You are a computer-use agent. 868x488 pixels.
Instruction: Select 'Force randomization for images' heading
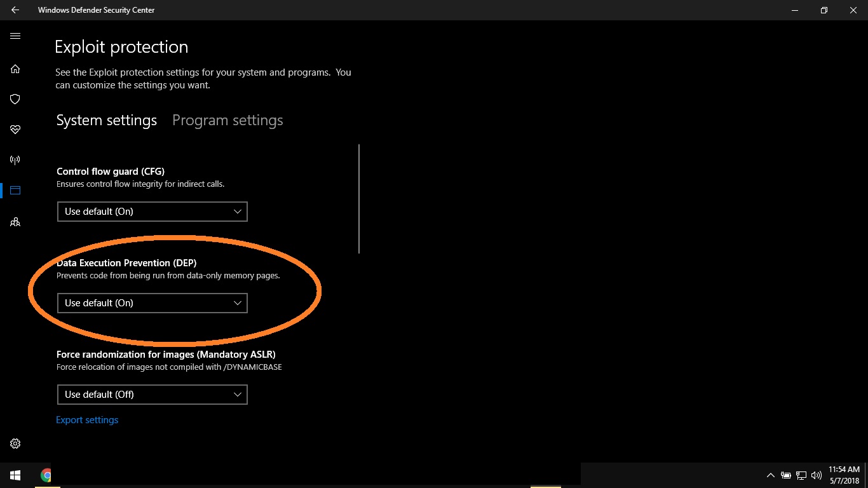166,355
